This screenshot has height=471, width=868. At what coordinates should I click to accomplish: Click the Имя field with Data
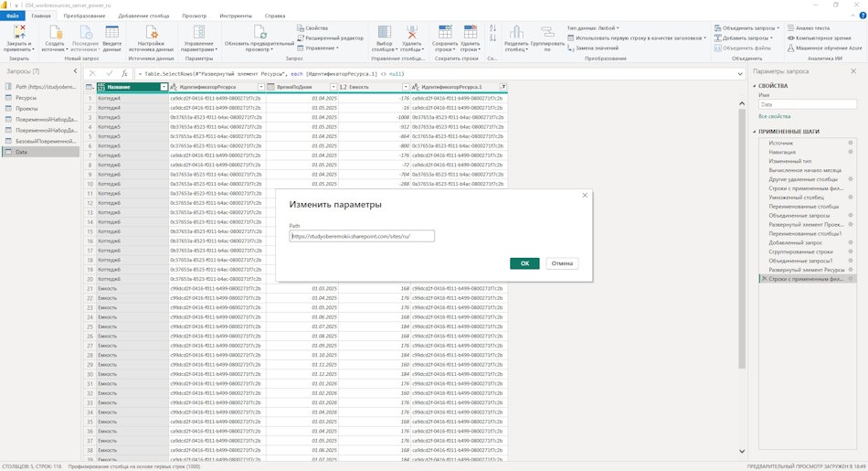(807, 105)
